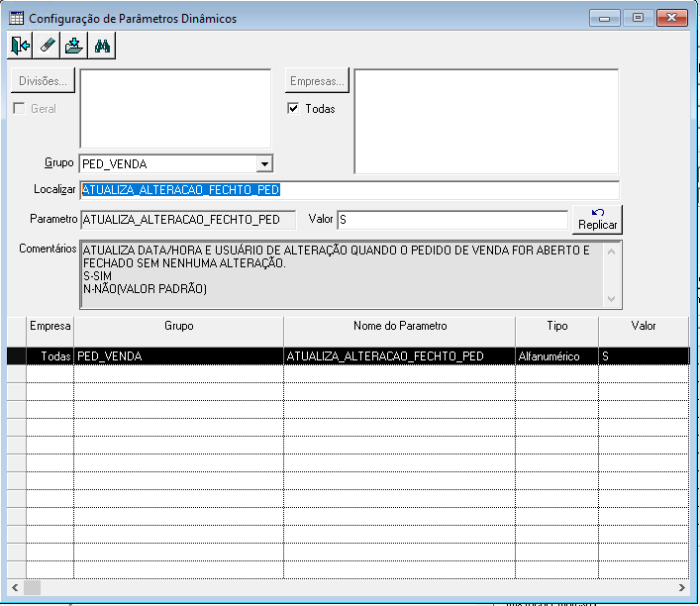Screen dimensions: 700x606
Task: Click the binoculars search toolbar icon
Action: click(x=102, y=46)
